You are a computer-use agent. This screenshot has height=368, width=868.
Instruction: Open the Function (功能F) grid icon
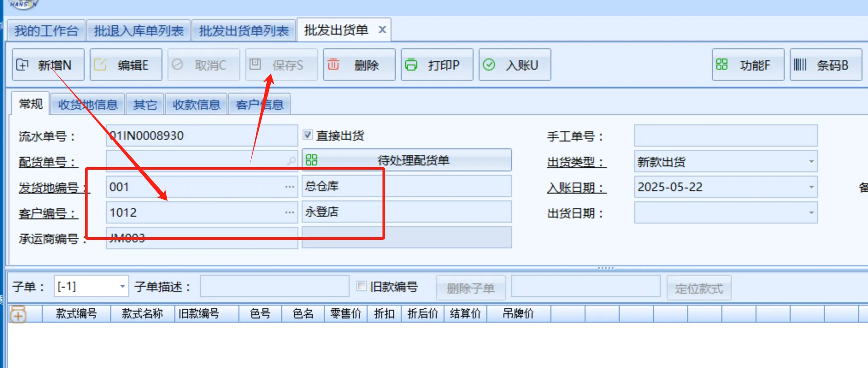pyautogui.click(x=722, y=65)
